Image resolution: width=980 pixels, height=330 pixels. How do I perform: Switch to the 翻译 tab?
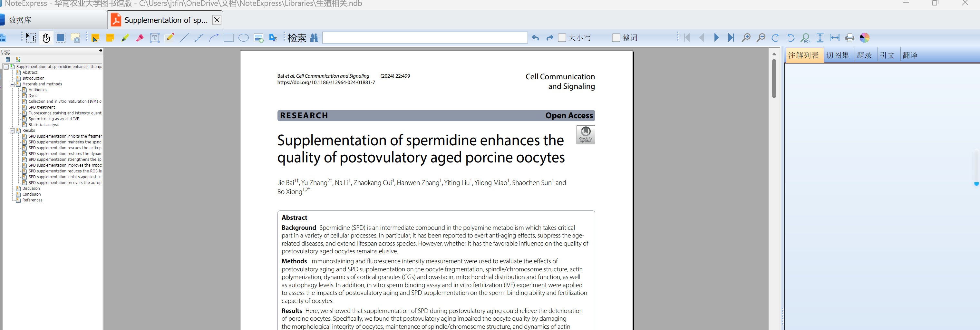[910, 55]
